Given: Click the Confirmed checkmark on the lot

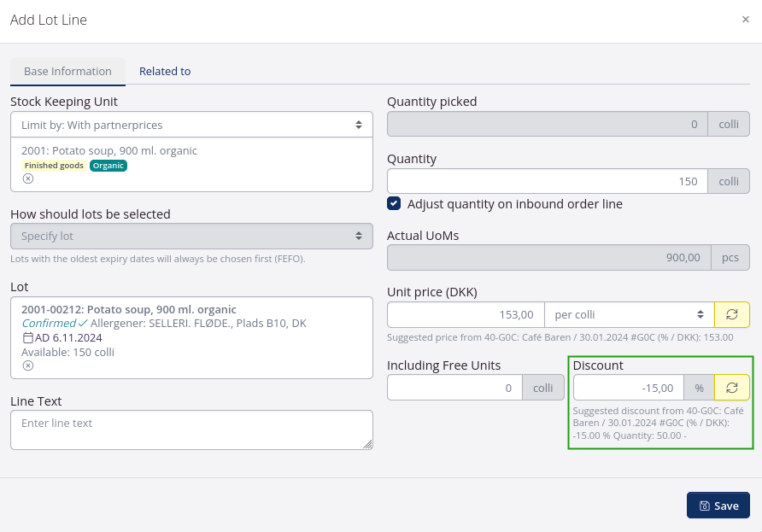Looking at the screenshot, I should click(x=83, y=324).
